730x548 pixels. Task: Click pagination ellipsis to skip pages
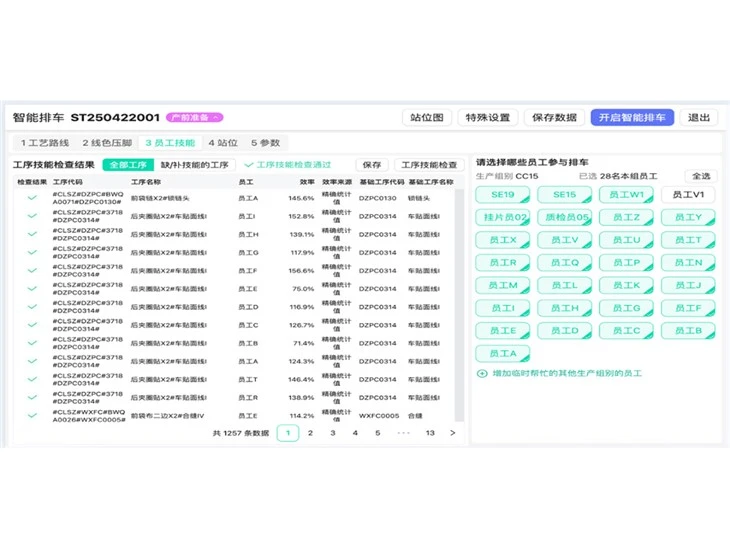click(403, 433)
